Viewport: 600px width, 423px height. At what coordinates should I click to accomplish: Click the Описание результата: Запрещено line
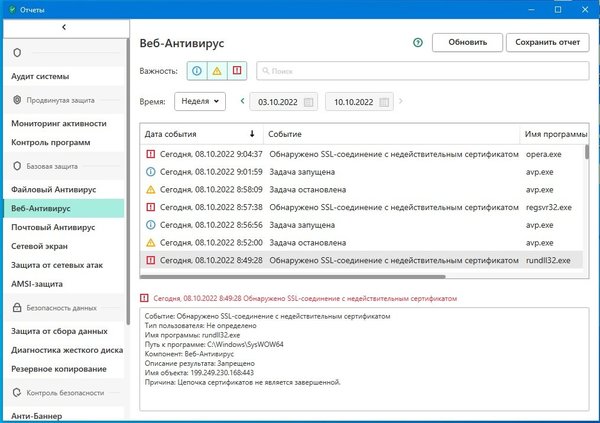tap(199, 363)
